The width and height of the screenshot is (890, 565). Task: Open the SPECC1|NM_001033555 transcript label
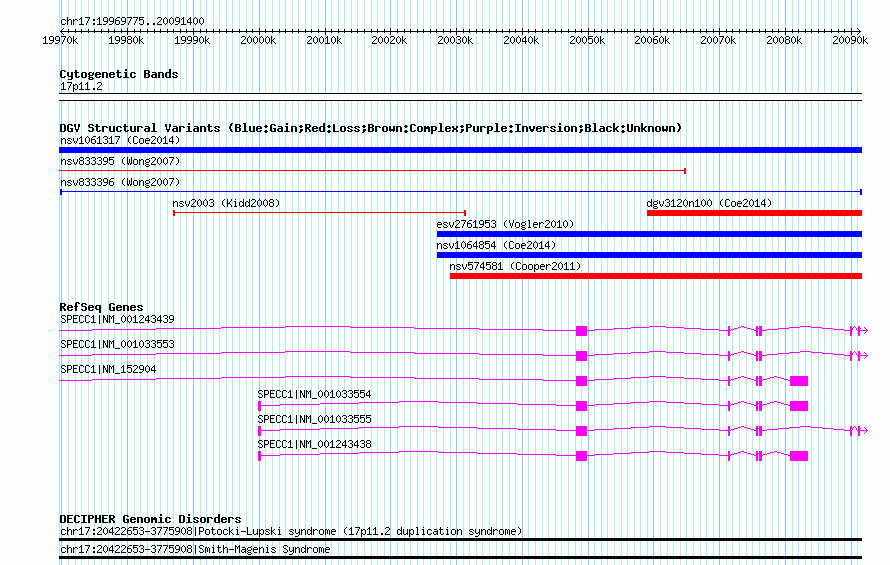[x=314, y=419]
